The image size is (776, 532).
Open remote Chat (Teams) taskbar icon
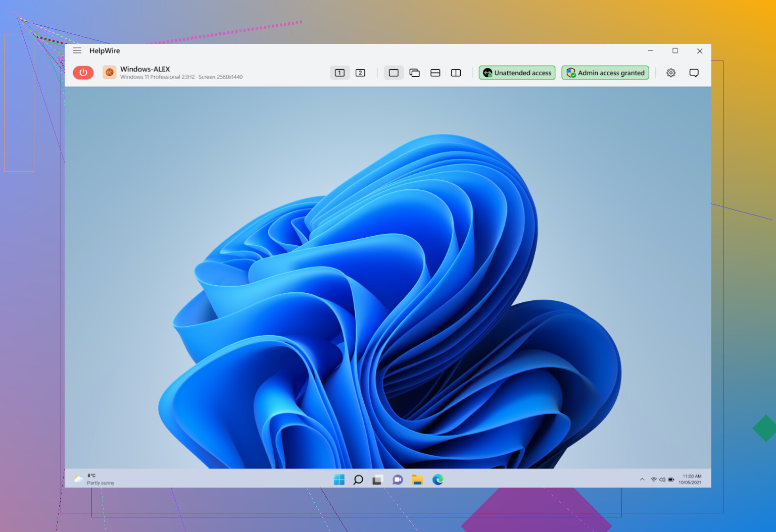pyautogui.click(x=398, y=480)
